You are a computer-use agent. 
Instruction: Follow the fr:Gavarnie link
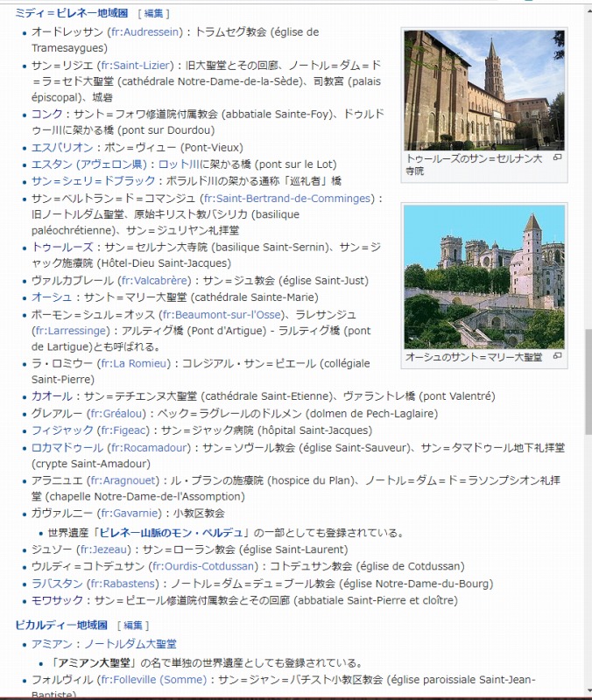click(130, 513)
